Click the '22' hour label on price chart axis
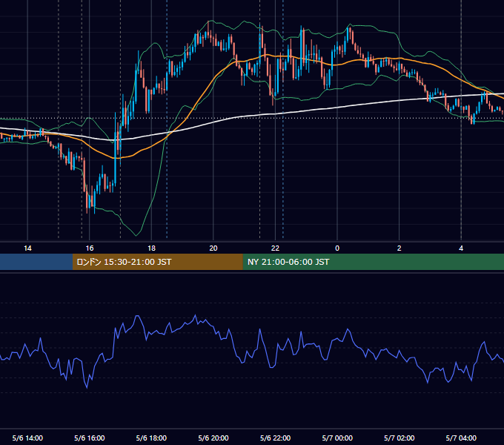 (x=275, y=248)
